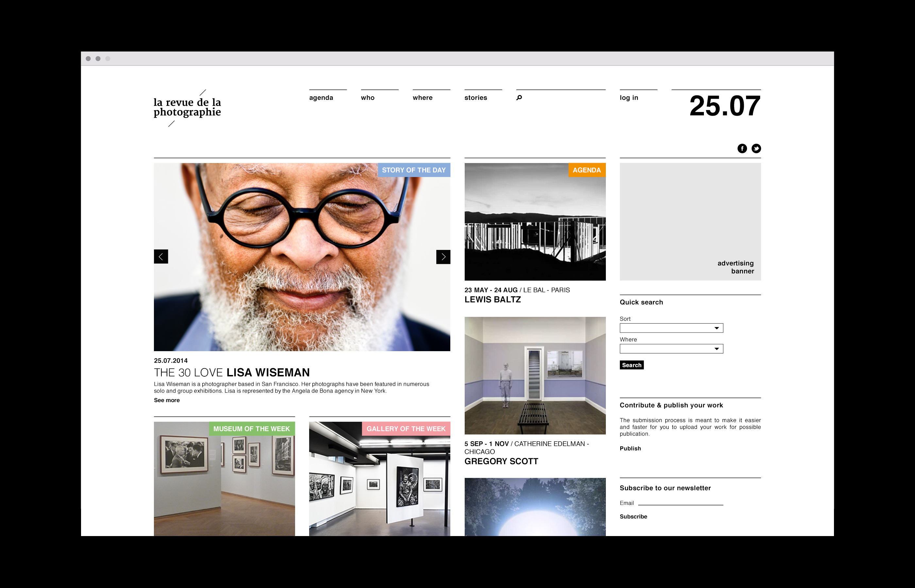Image resolution: width=915 pixels, height=588 pixels.
Task: Click the log in link
Action: 629,98
